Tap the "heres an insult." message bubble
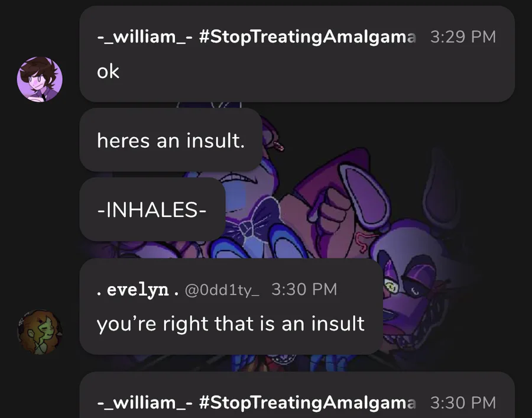The height and width of the screenshot is (418, 532). 170,140
